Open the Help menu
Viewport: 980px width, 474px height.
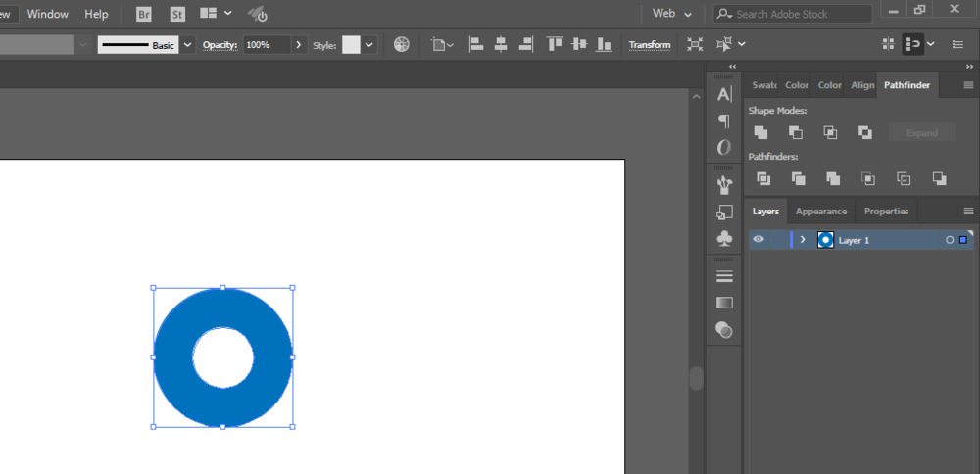pos(96,14)
